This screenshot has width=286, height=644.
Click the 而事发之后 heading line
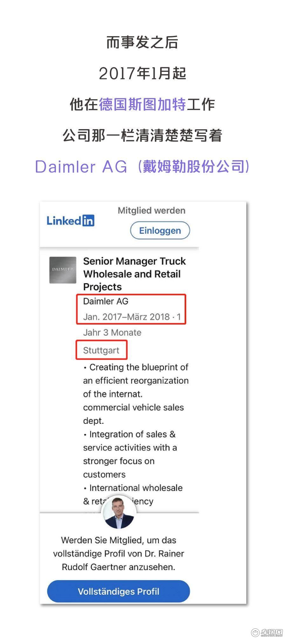coord(142,43)
